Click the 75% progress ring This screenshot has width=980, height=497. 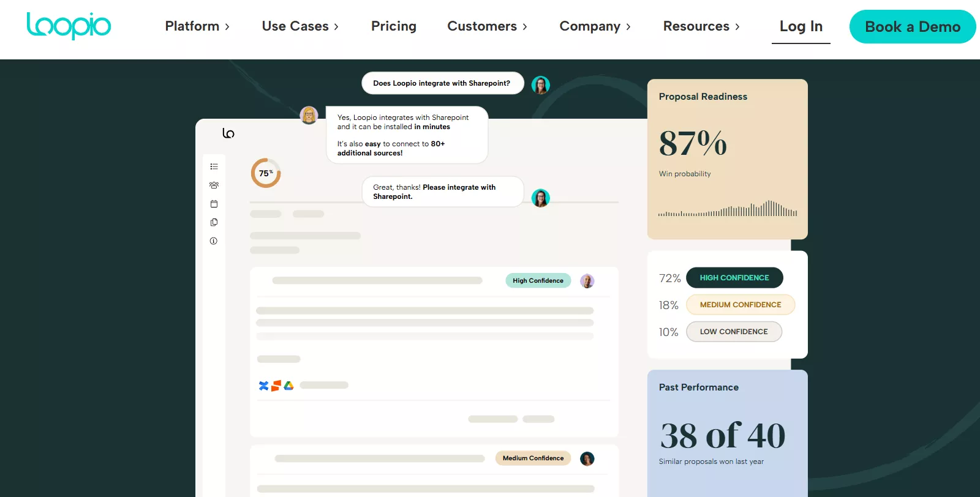(x=266, y=173)
